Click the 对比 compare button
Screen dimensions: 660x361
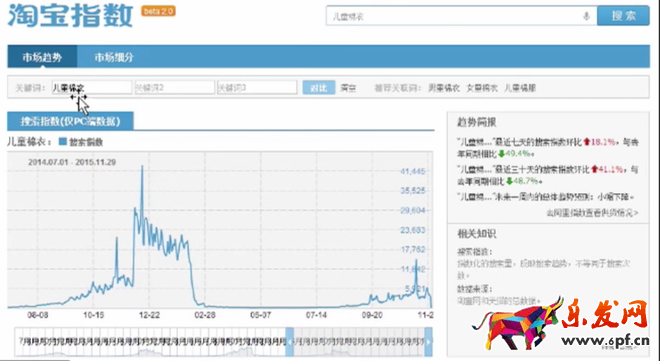(x=319, y=88)
